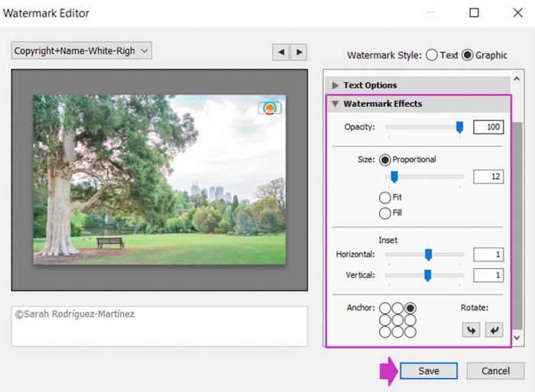Click the Save button
The image size is (535, 392).
pos(429,371)
